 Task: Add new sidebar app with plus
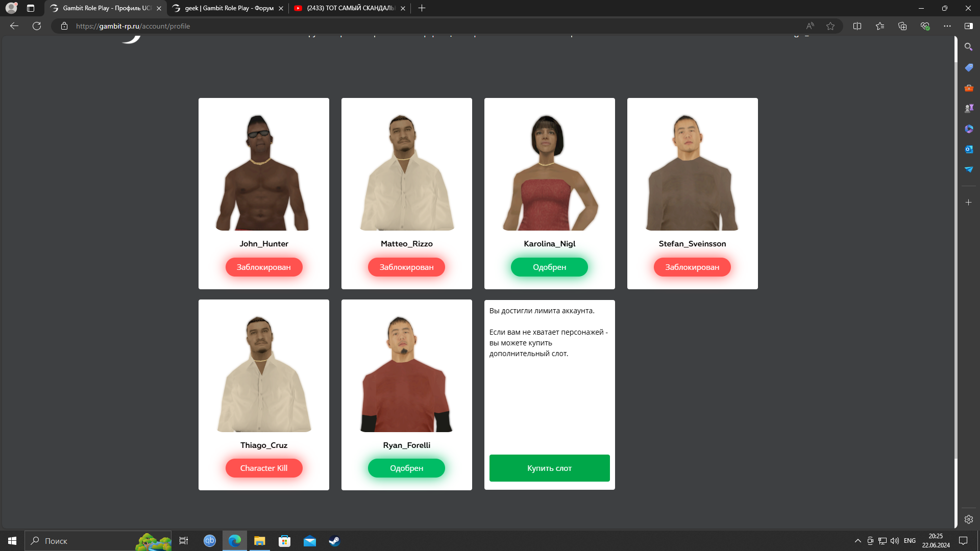[x=968, y=203]
